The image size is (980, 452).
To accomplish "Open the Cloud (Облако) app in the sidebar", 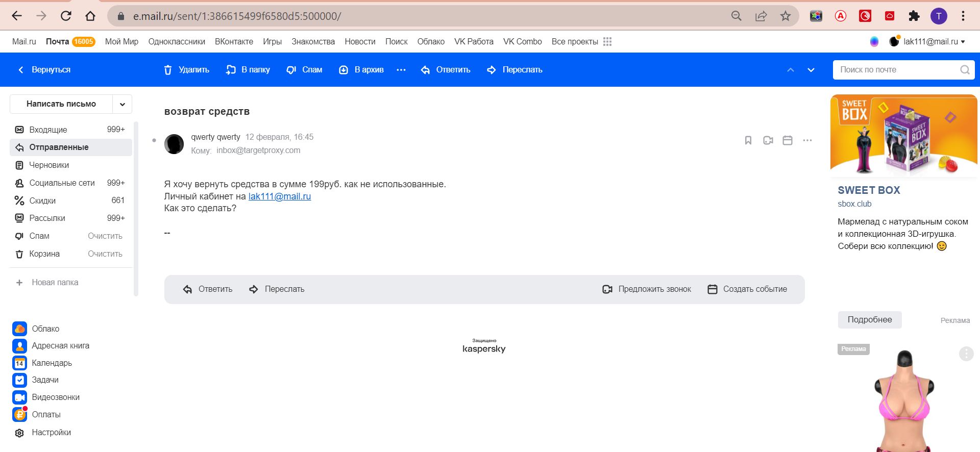I will point(20,329).
